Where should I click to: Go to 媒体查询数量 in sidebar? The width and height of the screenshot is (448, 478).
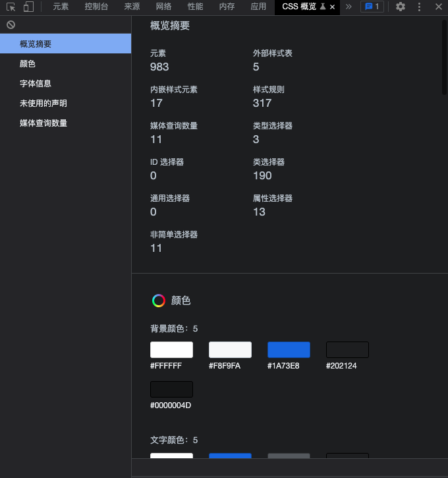click(65, 123)
